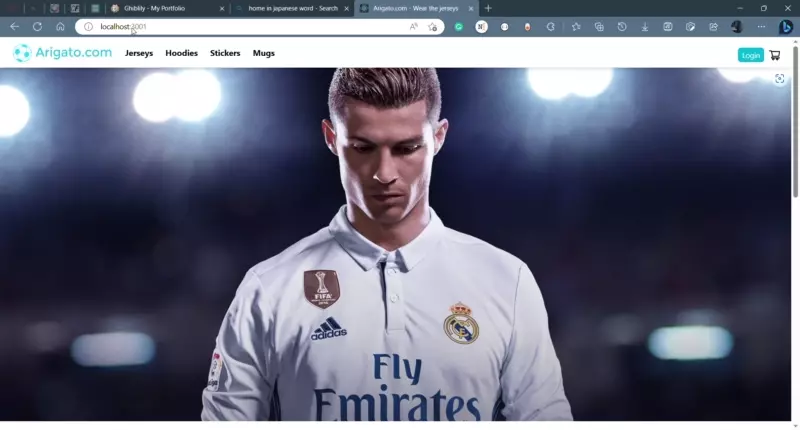Open the Hoodies category
This screenshot has height=430, width=800.
click(x=181, y=53)
